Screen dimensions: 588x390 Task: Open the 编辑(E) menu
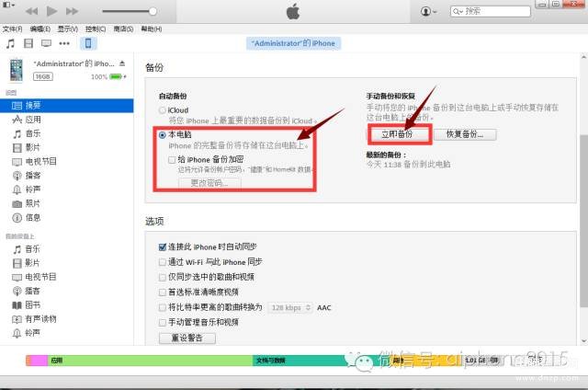(x=40, y=29)
